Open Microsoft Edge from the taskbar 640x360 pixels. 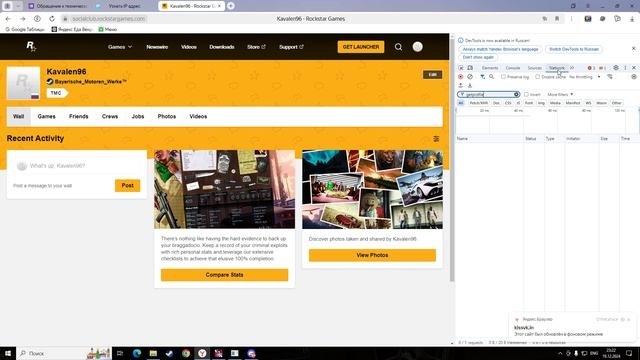tap(137, 353)
